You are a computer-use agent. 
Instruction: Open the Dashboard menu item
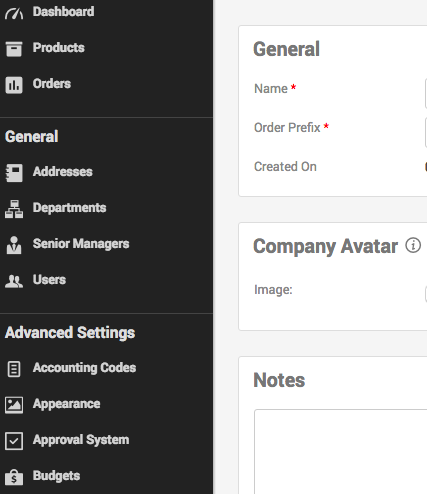(63, 12)
